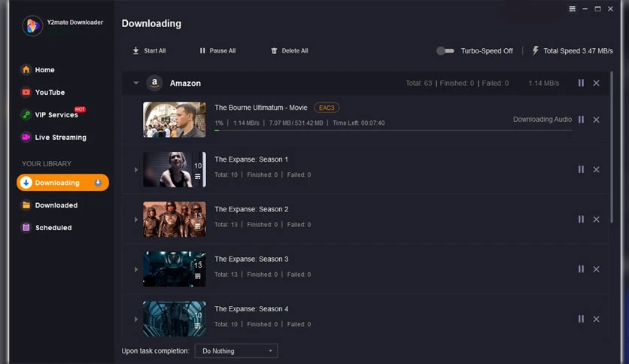
Task: Remove The Expanse: Season 2 from queue
Action: tap(597, 220)
